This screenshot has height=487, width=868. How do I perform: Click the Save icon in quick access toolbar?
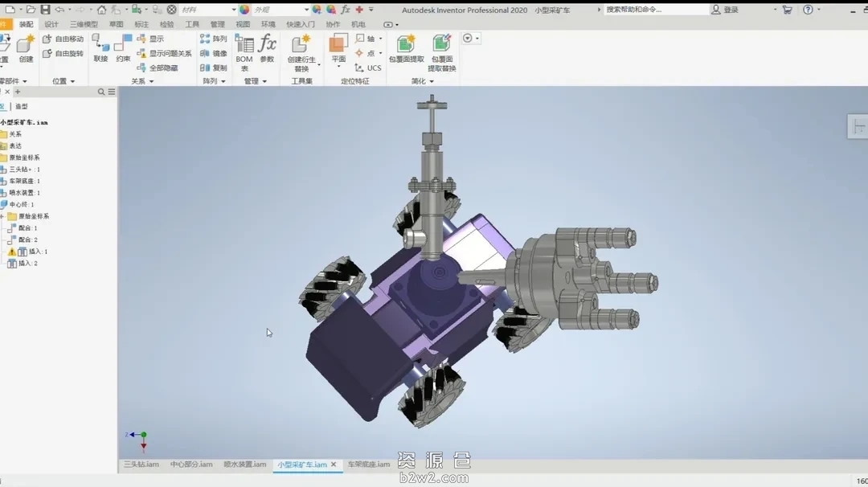pos(44,8)
